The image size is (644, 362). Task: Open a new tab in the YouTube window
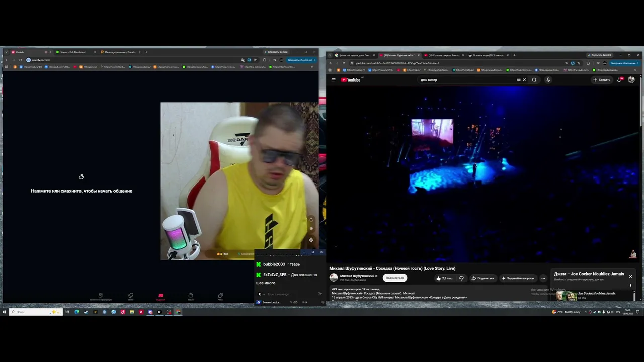514,55
